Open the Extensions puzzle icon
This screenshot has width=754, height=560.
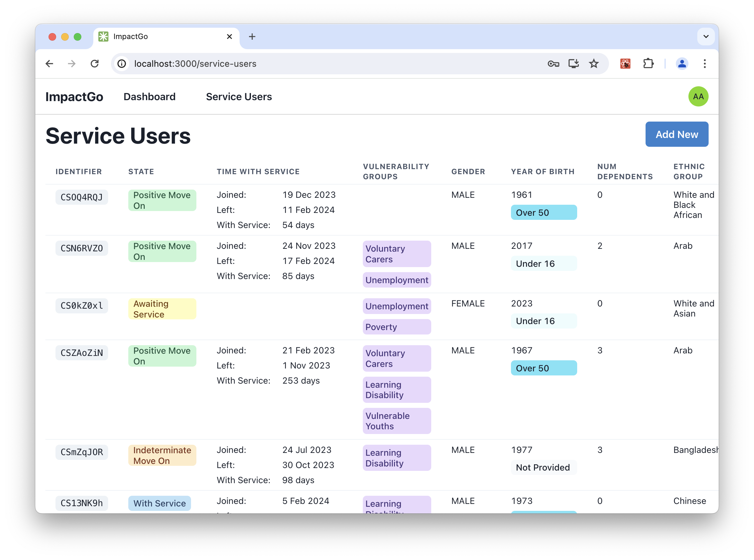click(648, 64)
